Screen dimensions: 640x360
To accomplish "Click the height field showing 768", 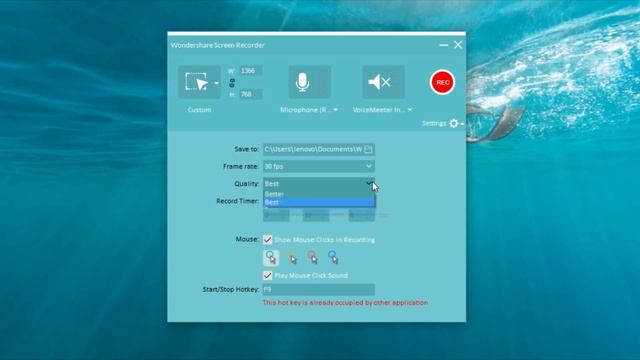I will 250,94.
